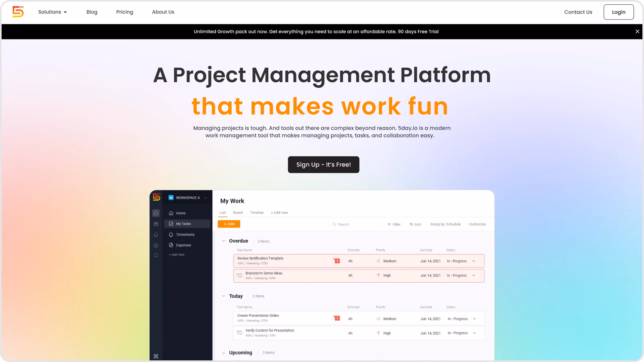Switch to the Board tab
This screenshot has height=362, width=644.
pos(237,213)
